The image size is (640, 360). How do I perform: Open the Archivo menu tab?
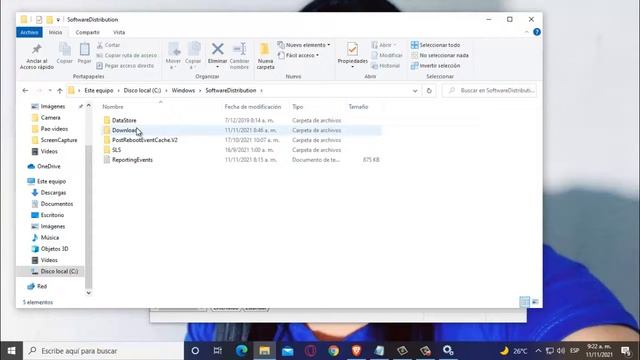(29, 32)
